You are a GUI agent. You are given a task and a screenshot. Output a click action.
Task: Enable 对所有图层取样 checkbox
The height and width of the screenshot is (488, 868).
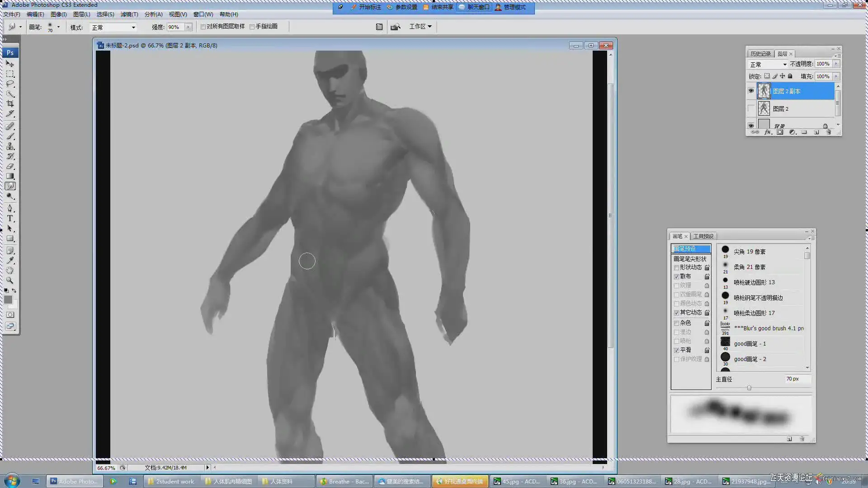click(x=203, y=27)
